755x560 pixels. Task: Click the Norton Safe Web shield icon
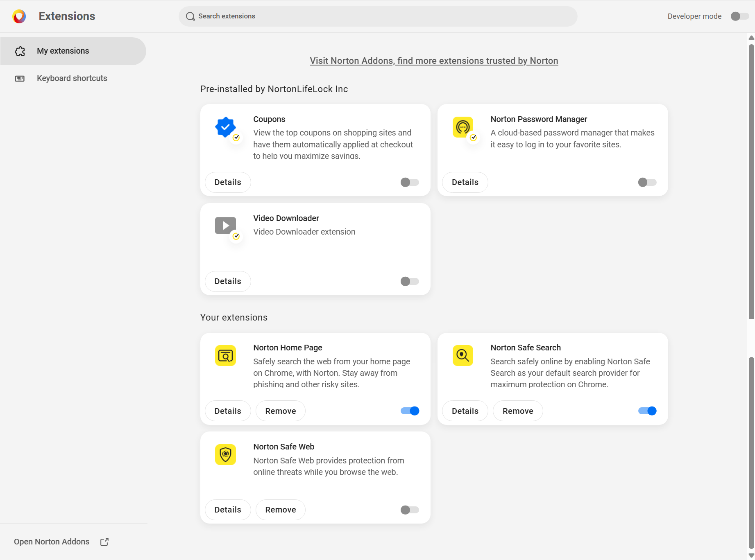pyautogui.click(x=225, y=454)
